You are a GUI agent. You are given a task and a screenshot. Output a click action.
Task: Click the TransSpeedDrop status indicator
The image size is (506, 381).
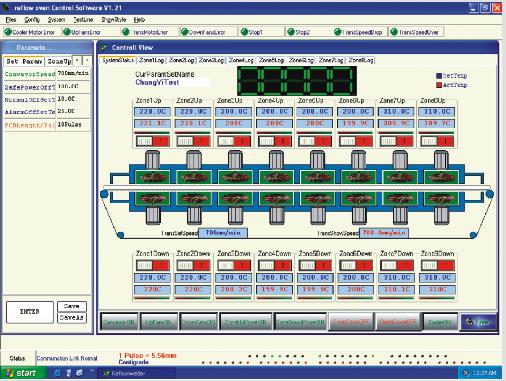[x=338, y=32]
